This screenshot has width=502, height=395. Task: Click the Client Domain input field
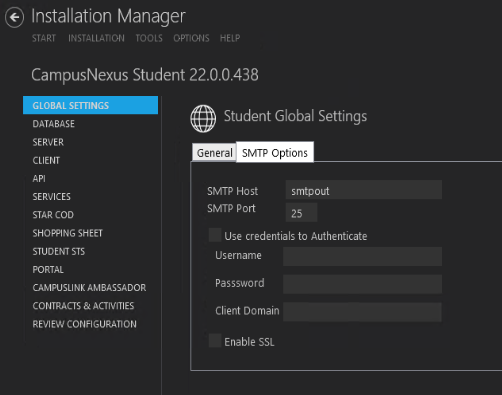tap(362, 312)
